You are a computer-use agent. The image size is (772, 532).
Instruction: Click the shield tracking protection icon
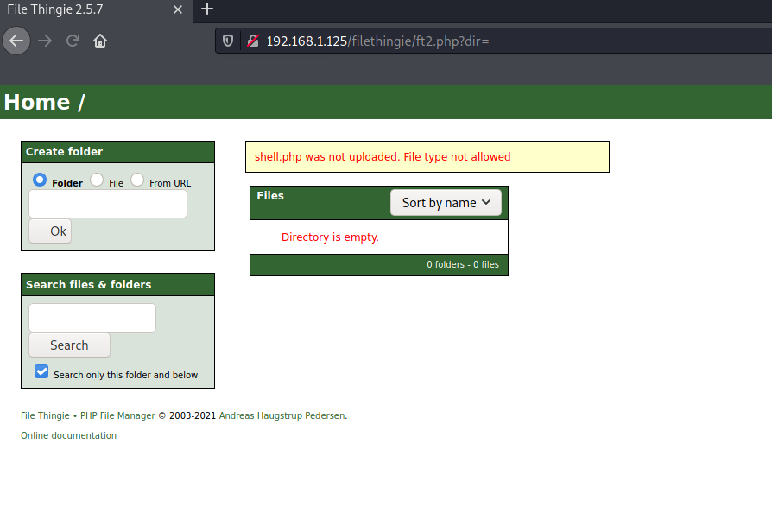tap(229, 41)
